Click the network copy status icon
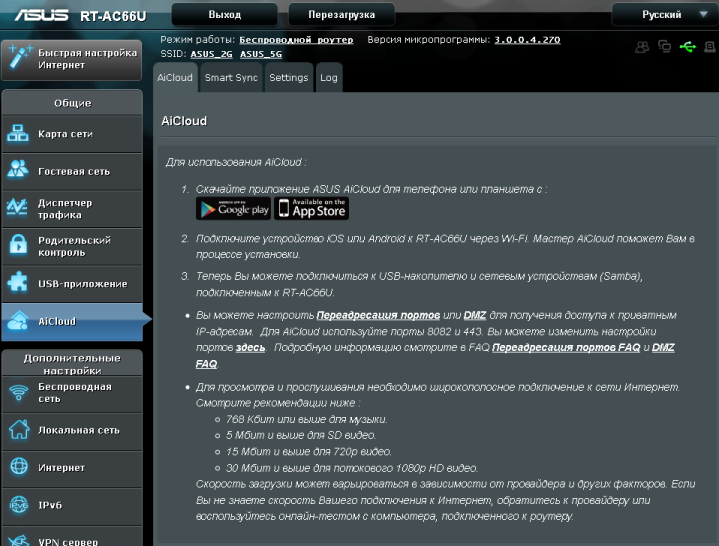Image resolution: width=719 pixels, height=546 pixels. 664,46
